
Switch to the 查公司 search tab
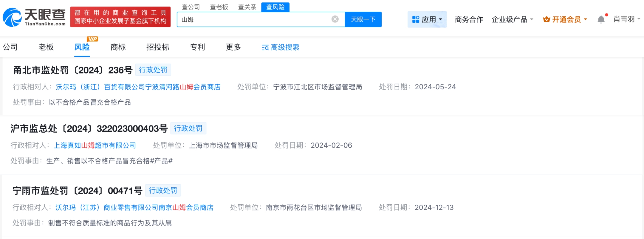[191, 7]
